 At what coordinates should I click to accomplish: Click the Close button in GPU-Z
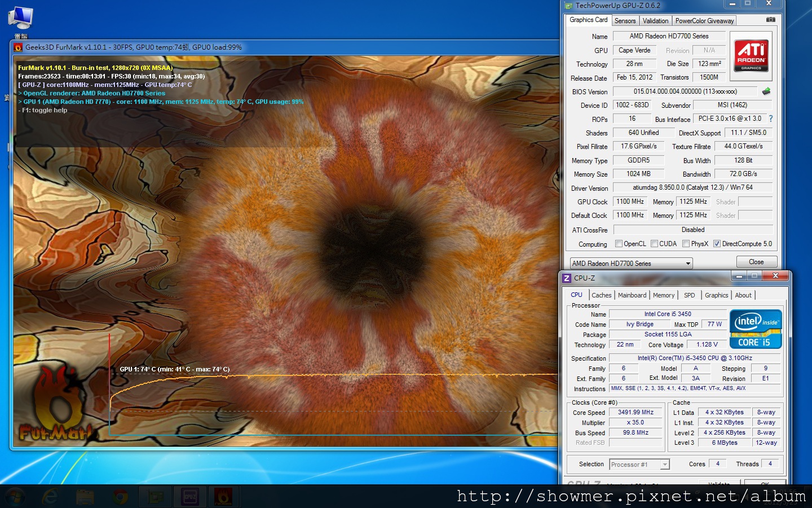coord(756,262)
